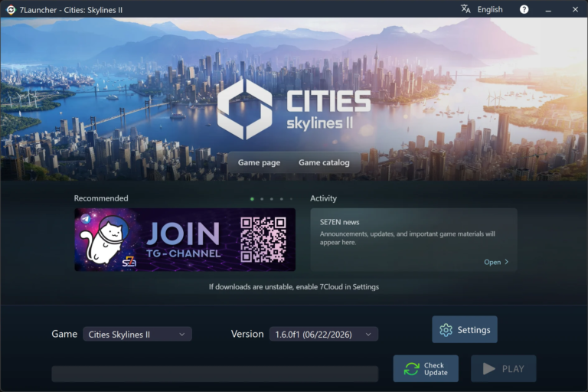Click the green refresh arrows icon

tap(412, 369)
